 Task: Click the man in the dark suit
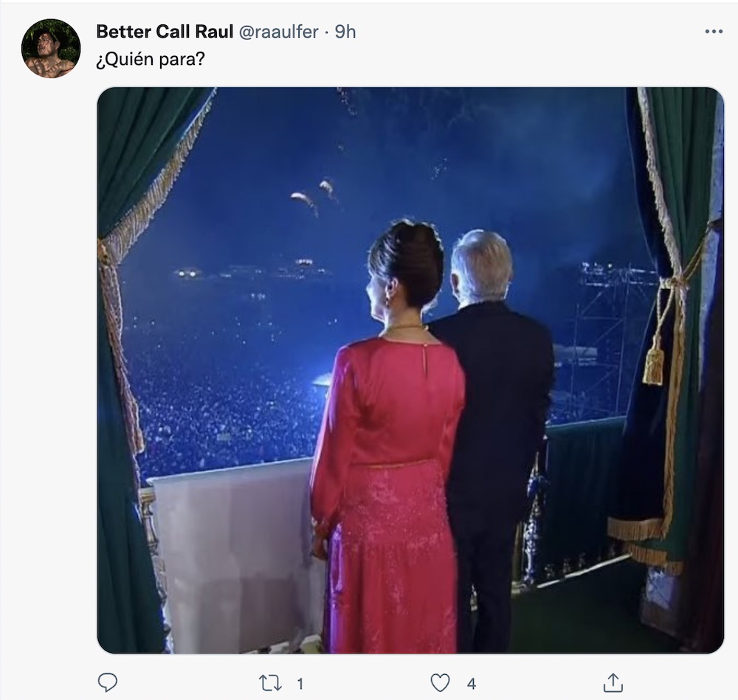click(x=494, y=413)
